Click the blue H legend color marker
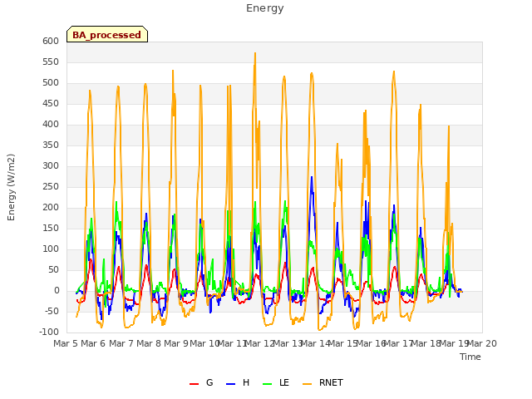Screen dimensions: 532x399 tap(231, 383)
